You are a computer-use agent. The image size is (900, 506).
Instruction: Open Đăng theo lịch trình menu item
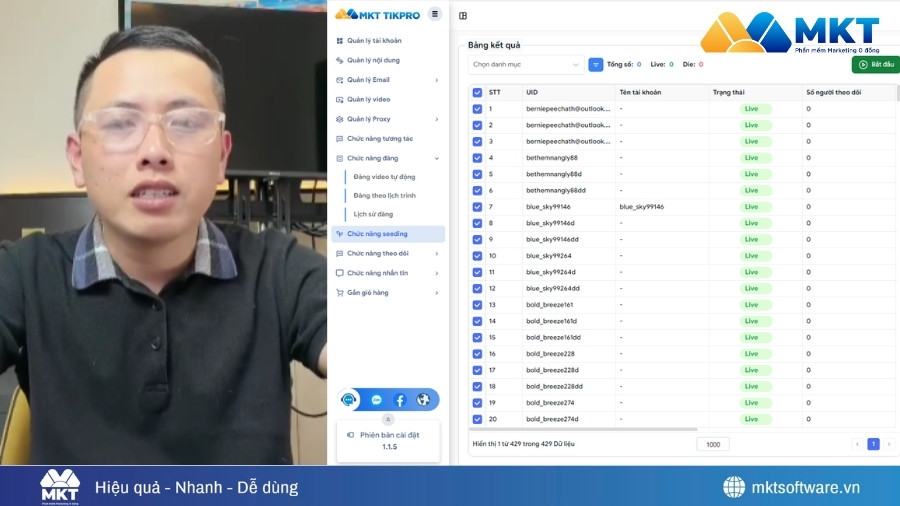pyautogui.click(x=384, y=196)
